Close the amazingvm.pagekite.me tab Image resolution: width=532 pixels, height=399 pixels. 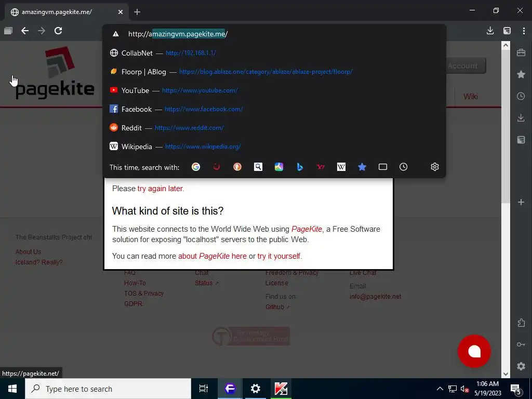tap(121, 12)
